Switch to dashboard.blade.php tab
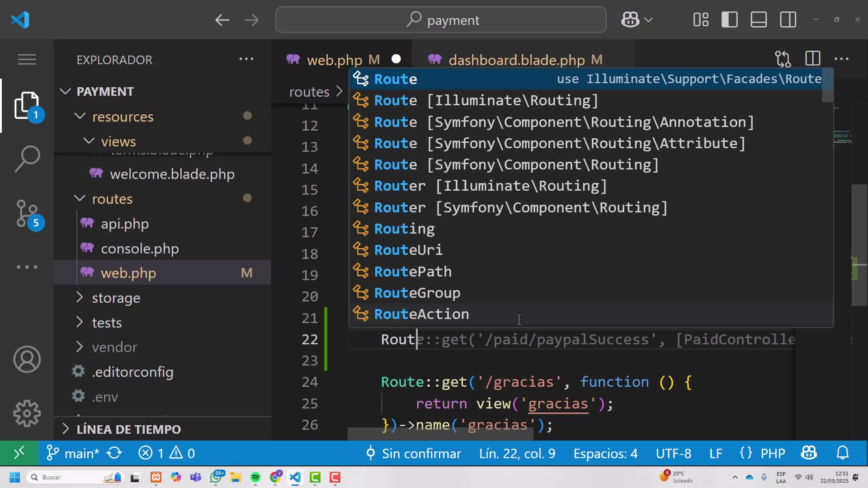 click(516, 60)
